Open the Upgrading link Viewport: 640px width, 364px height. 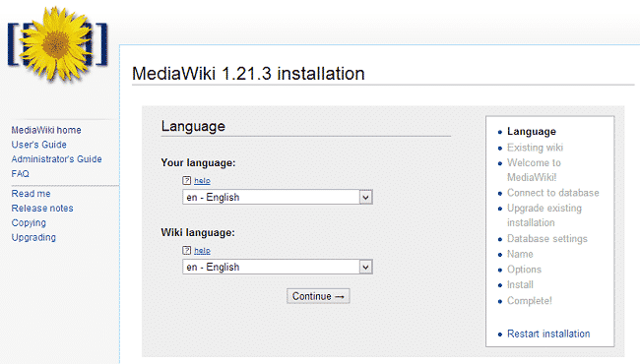point(33,237)
